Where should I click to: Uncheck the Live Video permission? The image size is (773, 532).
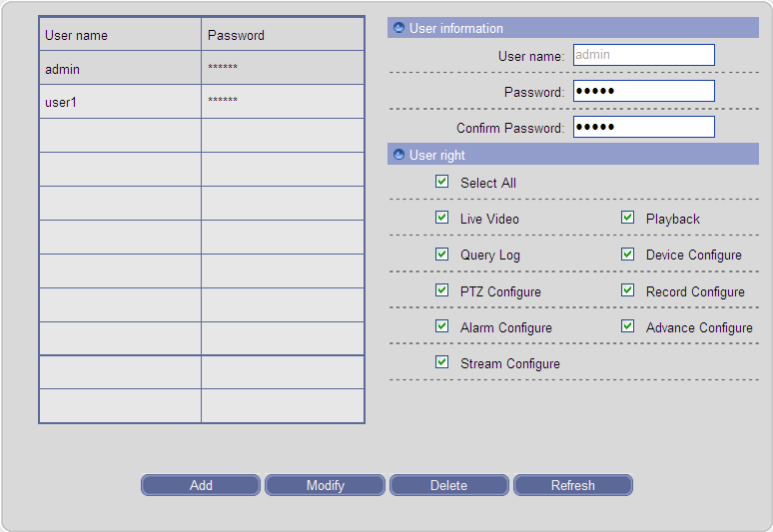(441, 218)
